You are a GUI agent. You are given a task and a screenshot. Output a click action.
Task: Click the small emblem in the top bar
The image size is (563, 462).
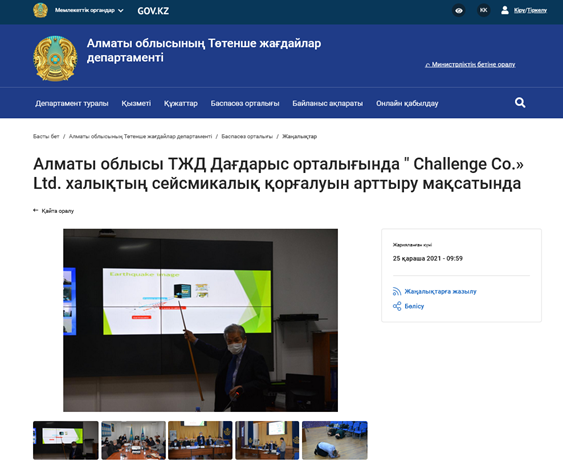click(40, 10)
